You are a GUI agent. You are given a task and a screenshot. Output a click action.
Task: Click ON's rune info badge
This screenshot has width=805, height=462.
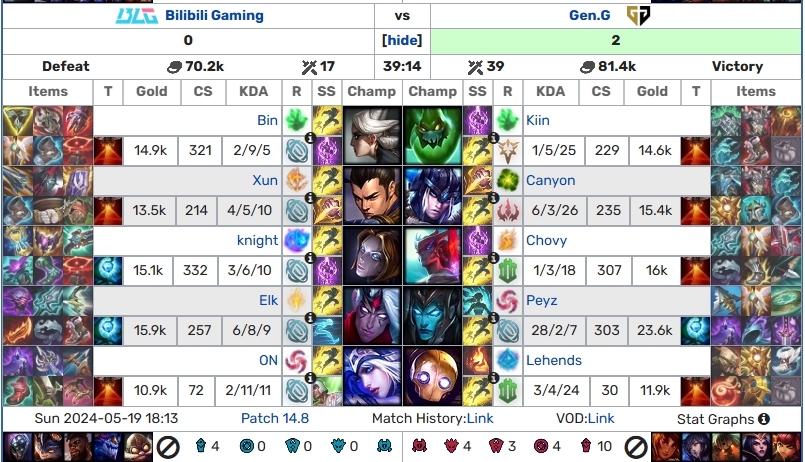tap(310, 378)
